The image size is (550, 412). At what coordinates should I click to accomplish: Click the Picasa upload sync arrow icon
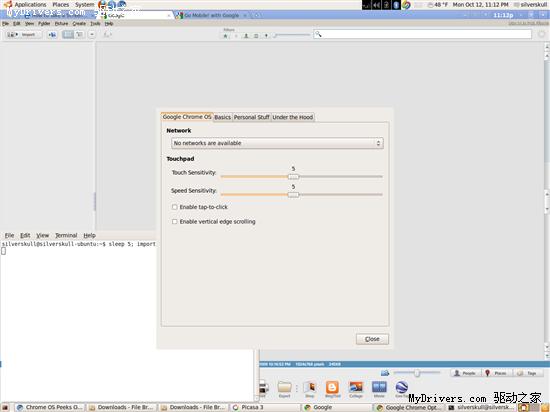point(53,34)
